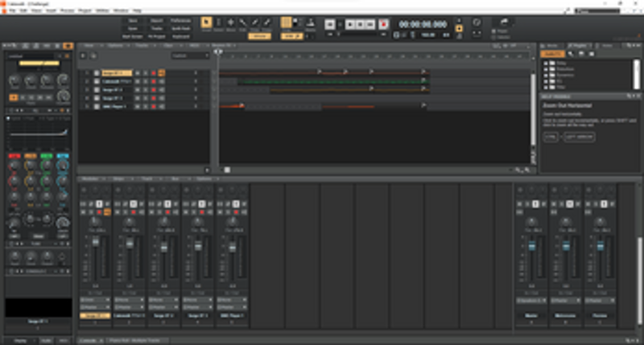Click the pan knob on the second console strip
Screen dimensions: 644x345
coord(130,222)
